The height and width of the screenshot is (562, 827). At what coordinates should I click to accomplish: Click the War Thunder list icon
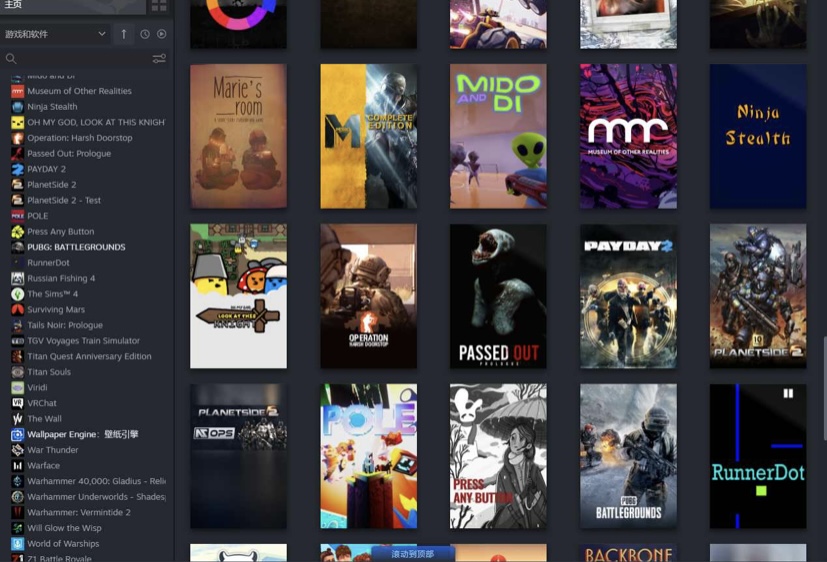(x=17, y=450)
